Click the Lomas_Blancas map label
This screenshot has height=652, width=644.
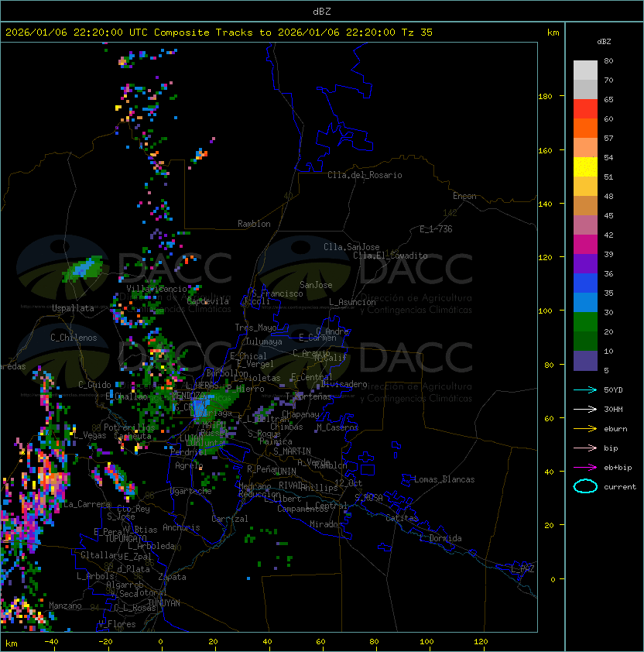[x=444, y=479]
